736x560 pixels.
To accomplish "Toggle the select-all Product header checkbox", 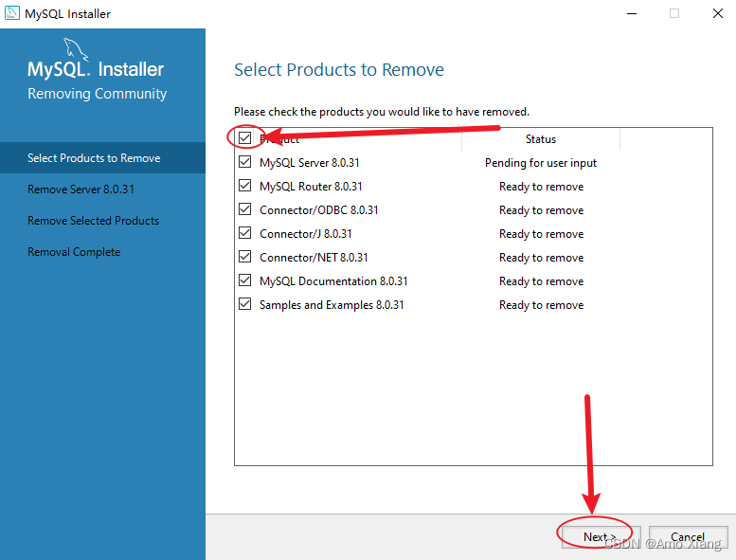I will pyautogui.click(x=244, y=138).
